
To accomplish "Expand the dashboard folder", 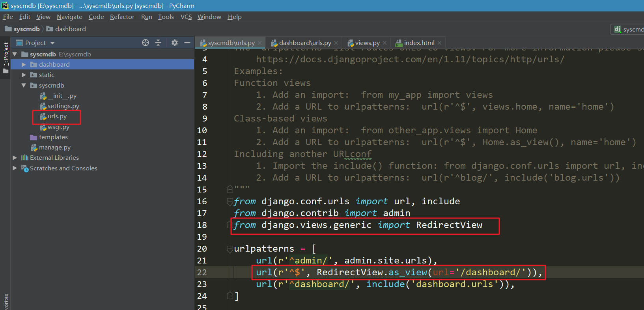I will click(24, 64).
